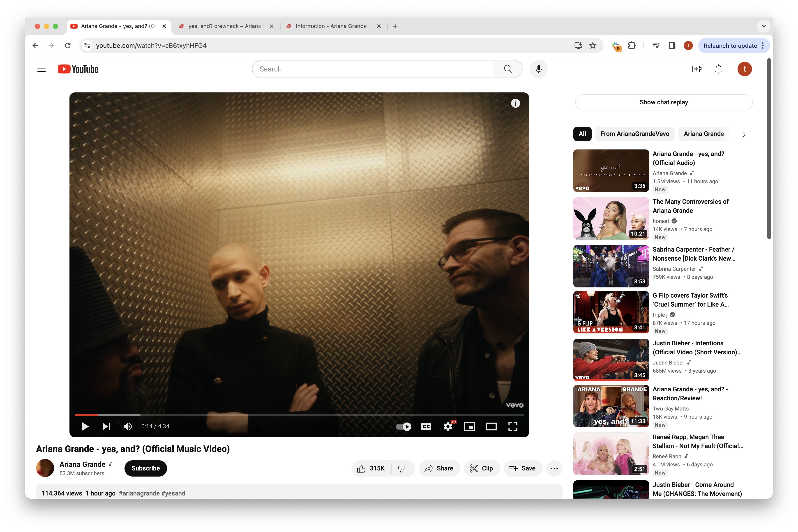Subscribe to Ariana Grande's channel
Screen dimensions: 798x532
click(x=145, y=468)
